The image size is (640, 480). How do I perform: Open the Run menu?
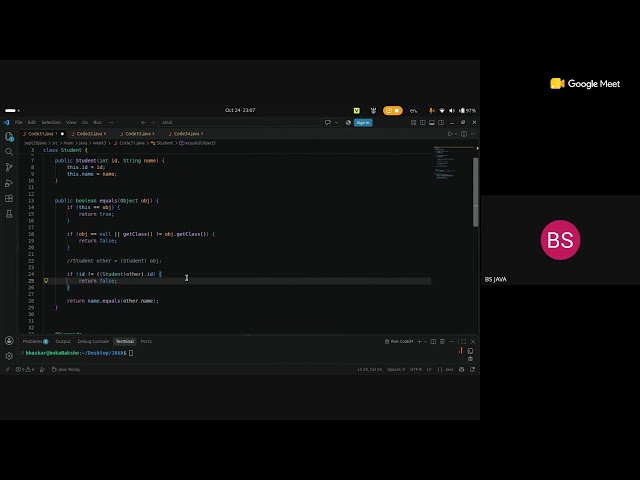98,122
